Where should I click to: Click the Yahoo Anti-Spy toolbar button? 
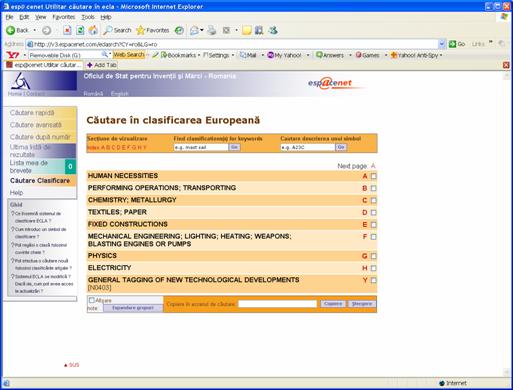click(414, 55)
